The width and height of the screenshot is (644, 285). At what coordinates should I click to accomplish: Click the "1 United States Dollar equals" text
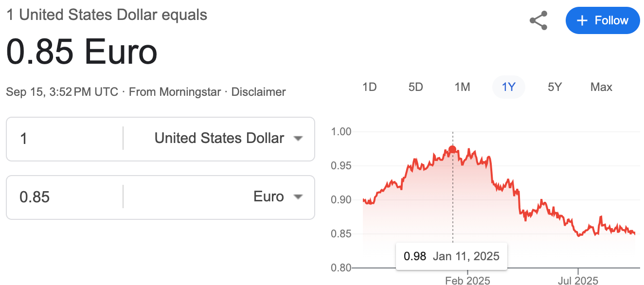(x=107, y=15)
